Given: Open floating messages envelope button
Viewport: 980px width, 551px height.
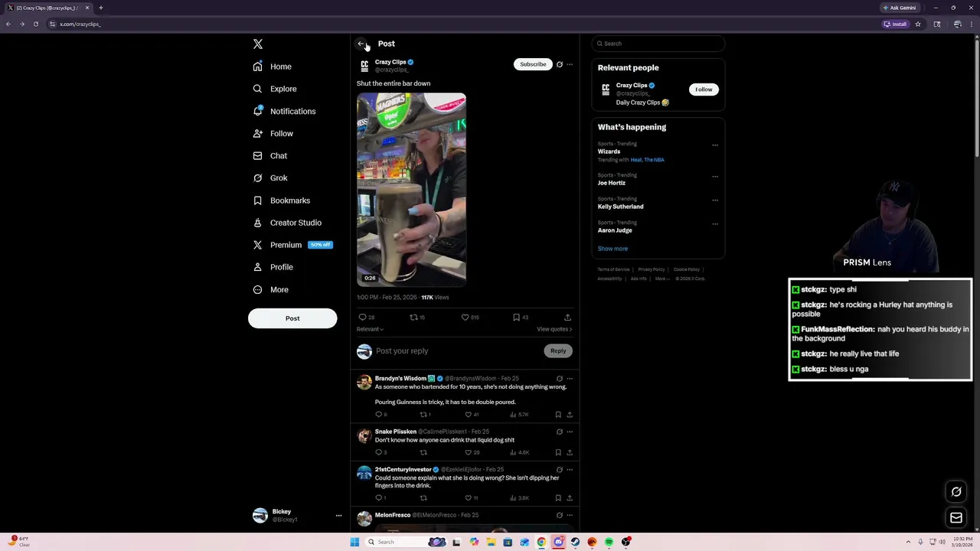Looking at the screenshot, I should 956,518.
